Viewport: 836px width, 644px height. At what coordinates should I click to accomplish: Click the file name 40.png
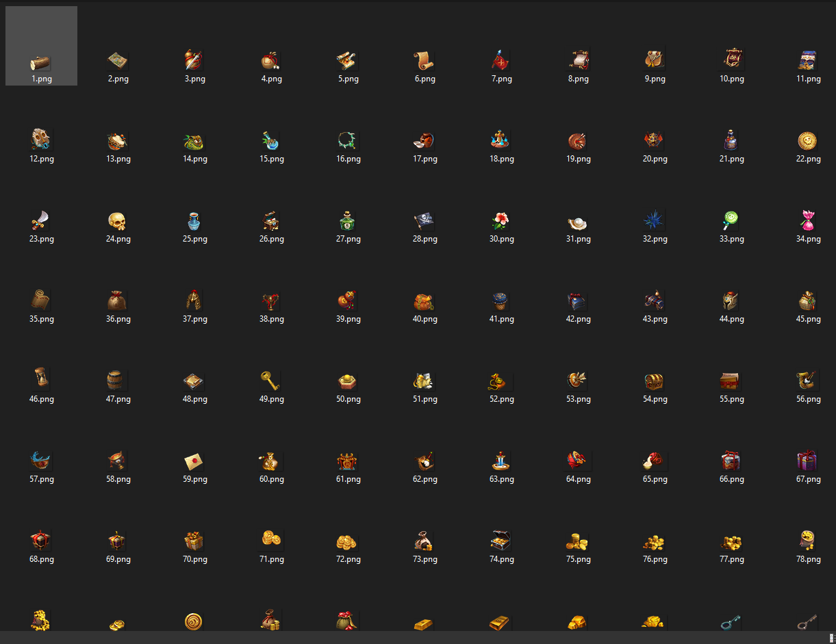pyautogui.click(x=425, y=319)
